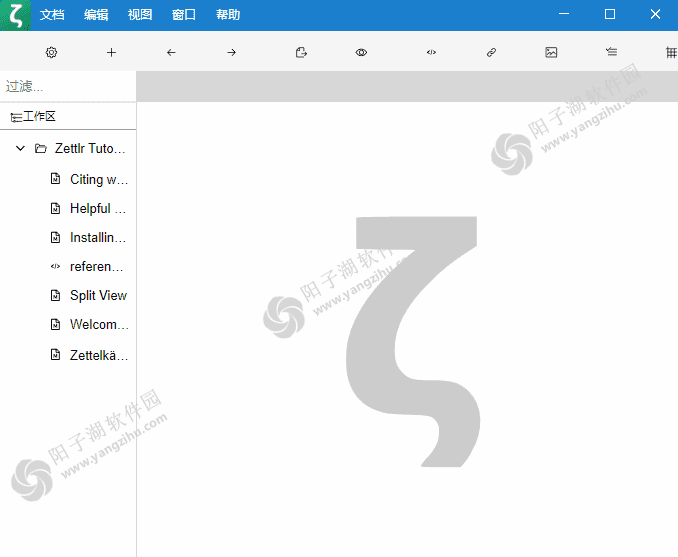This screenshot has width=678, height=557.
Task: Go forward with the right arrow
Action: tap(231, 52)
